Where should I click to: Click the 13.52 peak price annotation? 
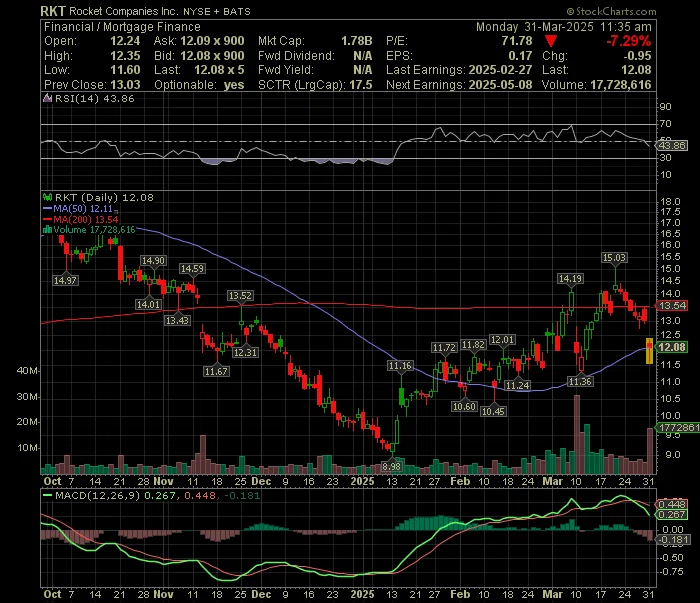[x=240, y=295]
